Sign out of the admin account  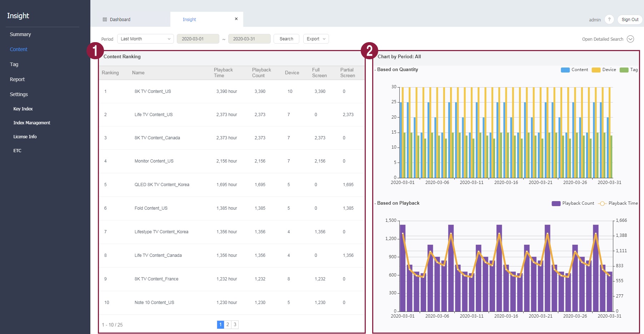point(630,20)
